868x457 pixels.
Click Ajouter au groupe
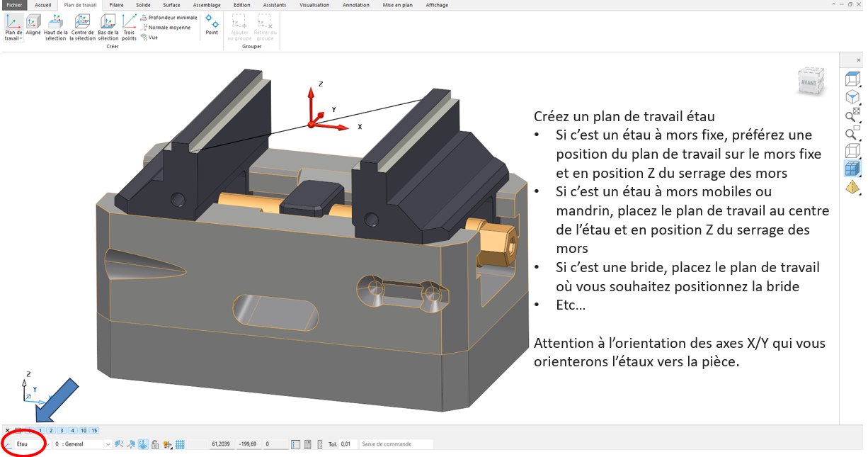241,27
